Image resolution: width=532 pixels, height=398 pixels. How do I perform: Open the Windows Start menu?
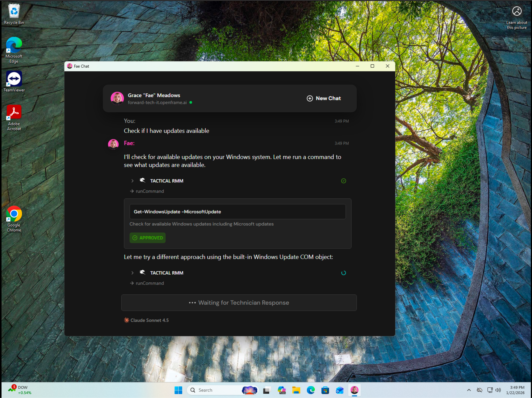pos(178,390)
